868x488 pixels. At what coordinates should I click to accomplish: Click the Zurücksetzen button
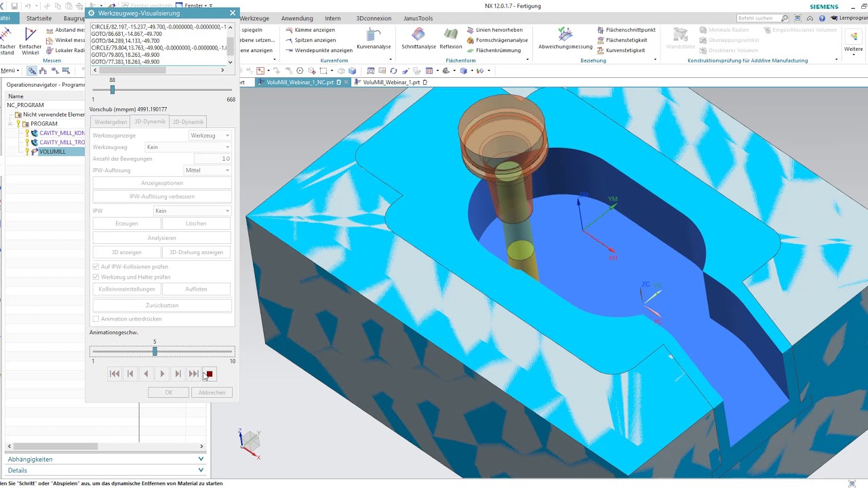pyautogui.click(x=162, y=305)
